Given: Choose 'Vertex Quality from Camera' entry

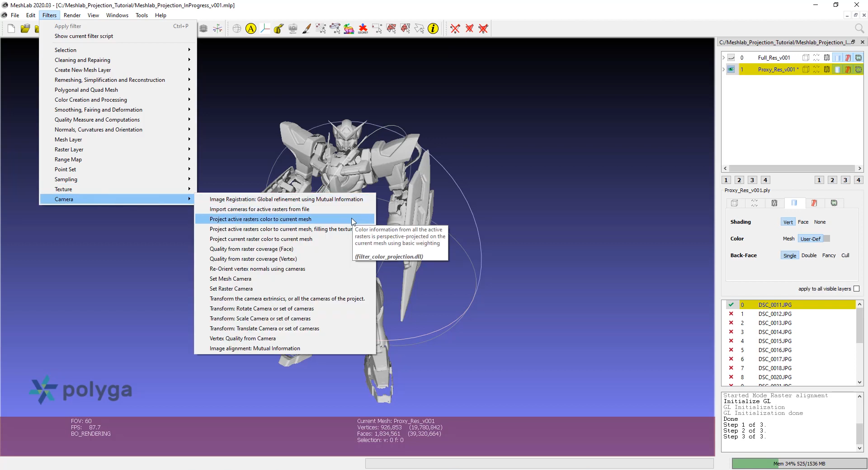Looking at the screenshot, I should (285, 338).
